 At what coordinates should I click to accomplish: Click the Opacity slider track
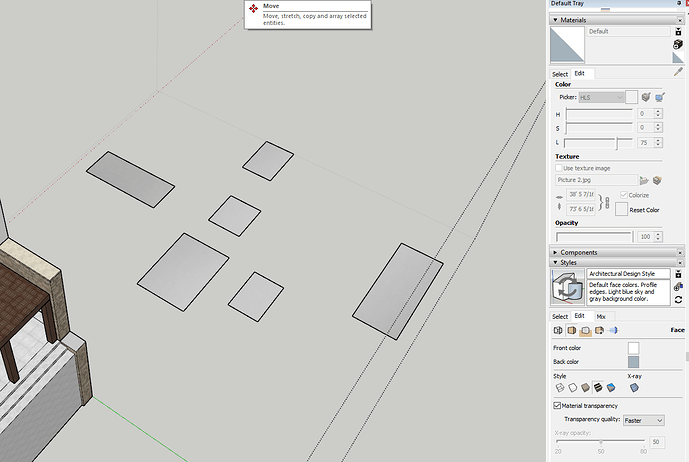[595, 237]
